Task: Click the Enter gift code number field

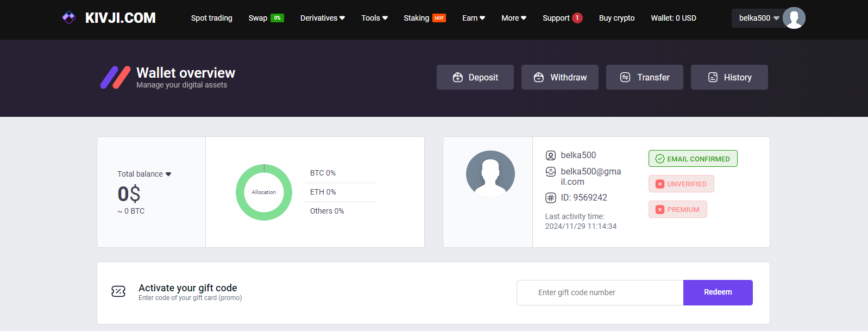Action: pyautogui.click(x=600, y=292)
